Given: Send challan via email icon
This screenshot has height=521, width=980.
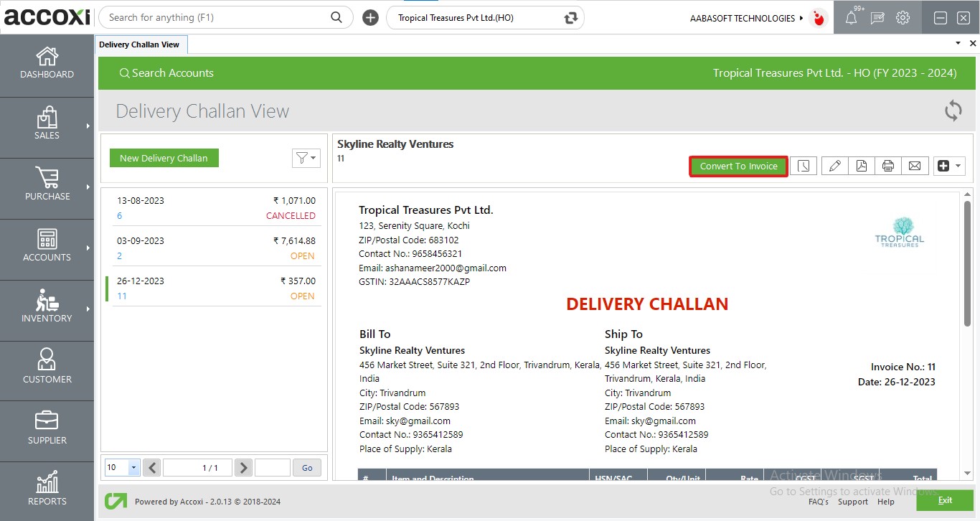Looking at the screenshot, I should (x=915, y=166).
